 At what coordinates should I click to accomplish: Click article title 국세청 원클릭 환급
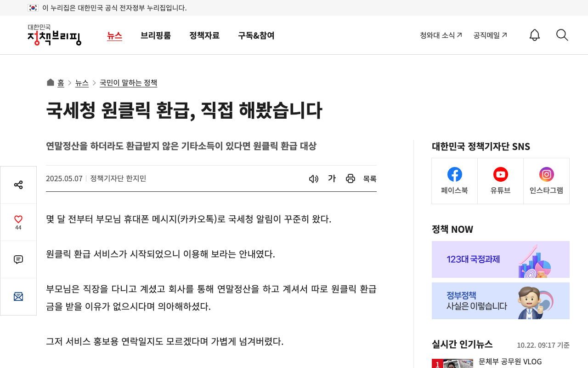[x=184, y=110]
